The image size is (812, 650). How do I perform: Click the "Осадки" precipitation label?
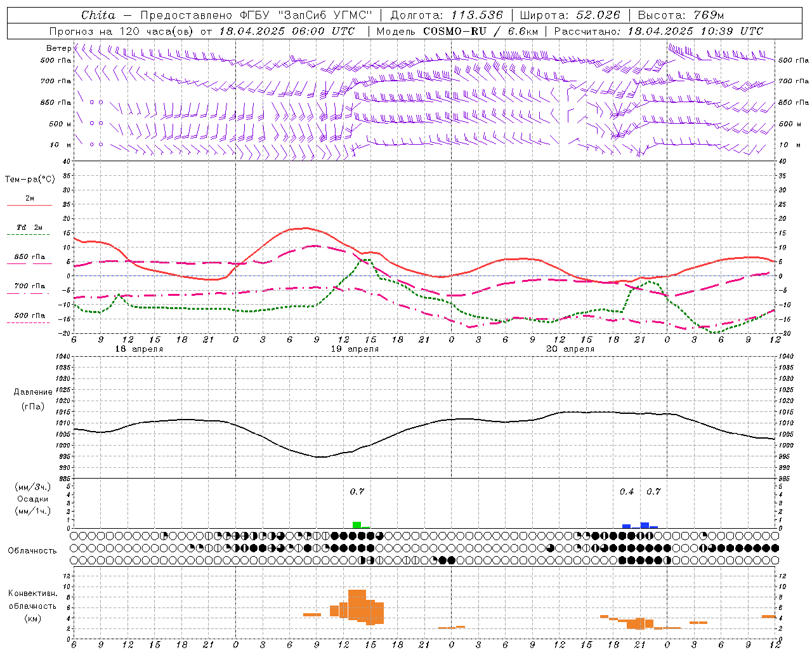tap(32, 499)
